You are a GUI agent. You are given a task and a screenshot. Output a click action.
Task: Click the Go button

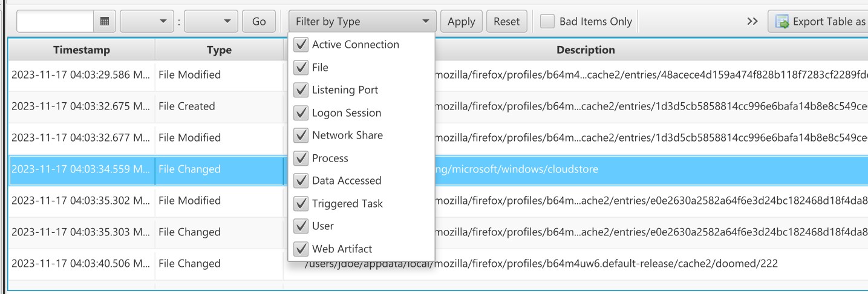pos(259,21)
